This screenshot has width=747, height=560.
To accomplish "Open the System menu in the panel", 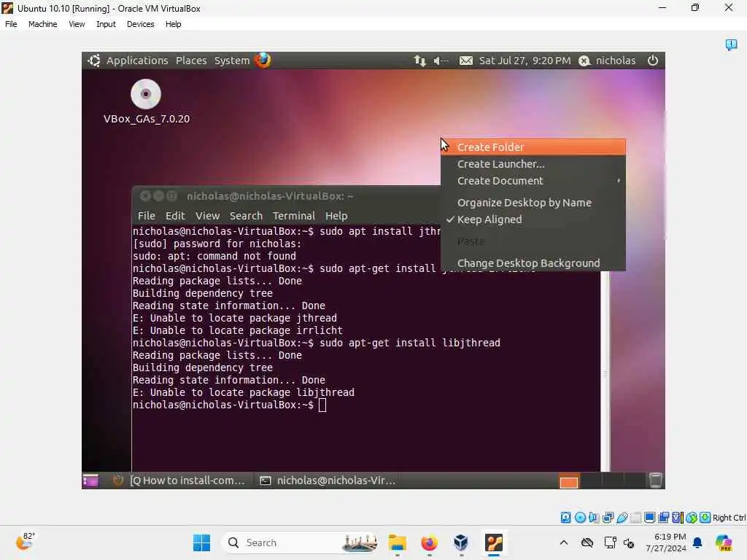I will pos(231,61).
